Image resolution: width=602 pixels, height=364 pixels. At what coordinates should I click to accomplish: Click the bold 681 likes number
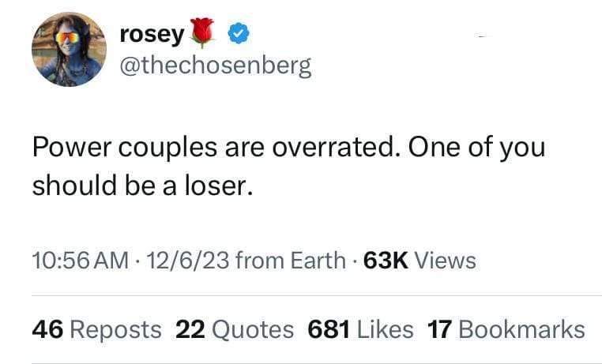point(329,329)
